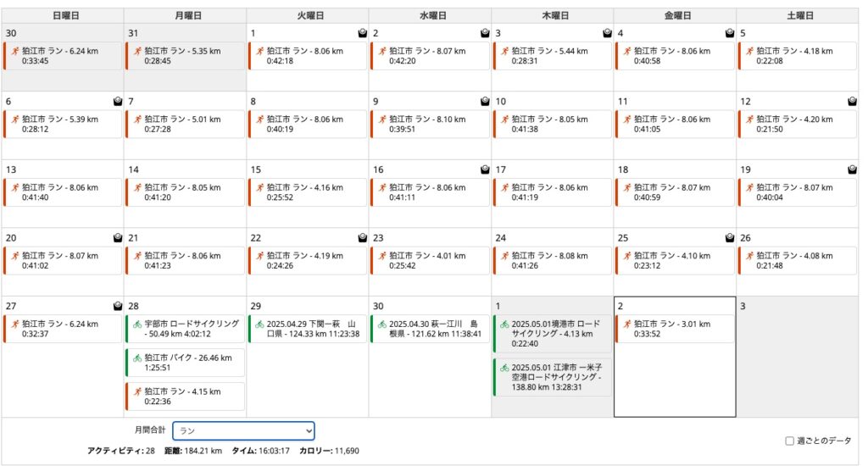The image size is (868, 466).
Task: Open the 狛江市 ラン 8.07 km 0:42:20 activity
Action: coord(430,56)
